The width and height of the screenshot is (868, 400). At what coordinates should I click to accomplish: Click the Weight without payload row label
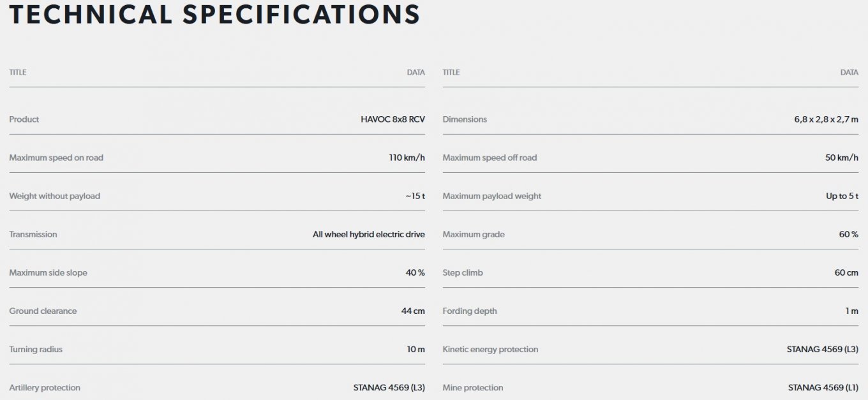coord(55,196)
